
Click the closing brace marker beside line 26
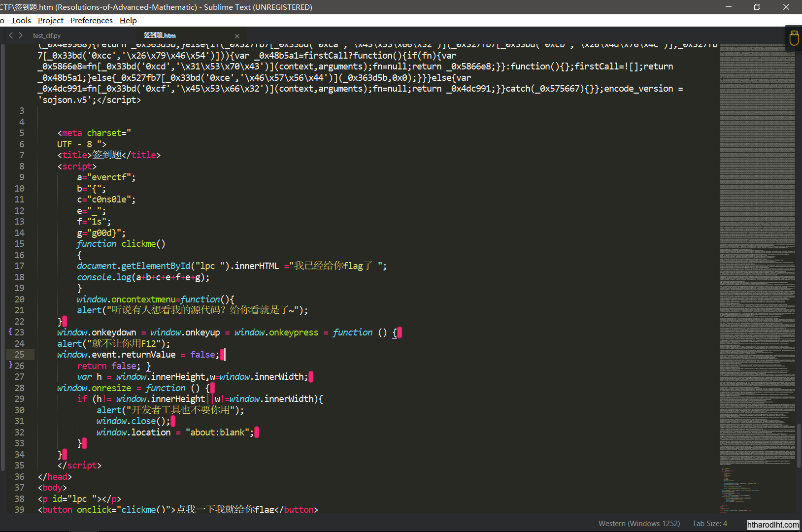(10, 365)
